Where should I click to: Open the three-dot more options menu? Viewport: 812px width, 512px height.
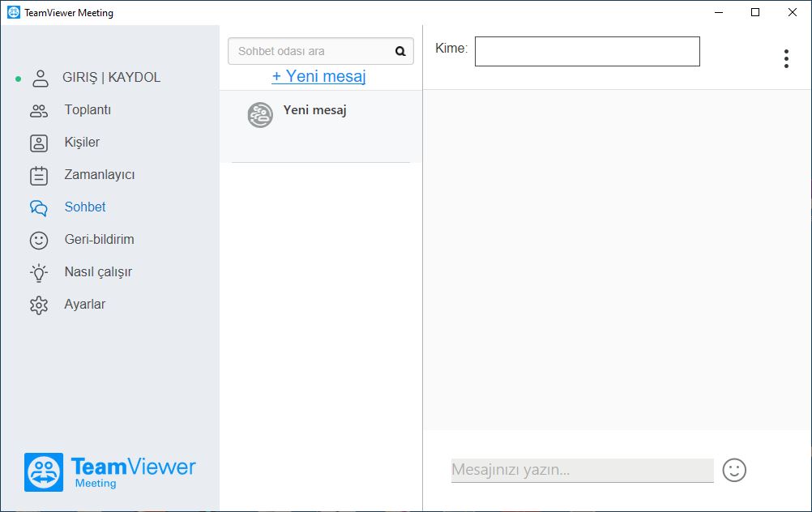pos(786,58)
